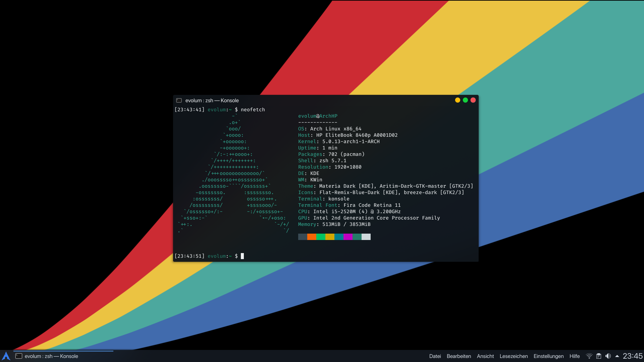Click the 'GPU: Intel 2nd Generation' line
This screenshot has height=362, width=644.
[369, 218]
